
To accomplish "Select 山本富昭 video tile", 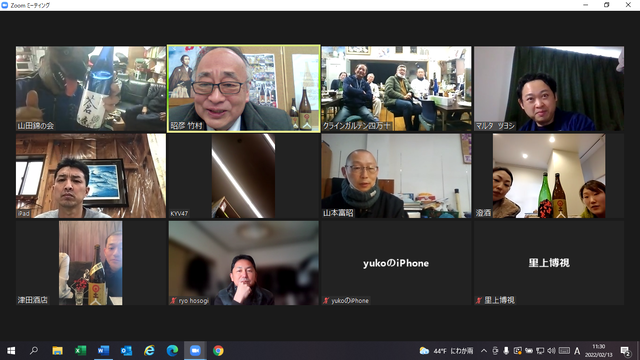I will [396, 176].
